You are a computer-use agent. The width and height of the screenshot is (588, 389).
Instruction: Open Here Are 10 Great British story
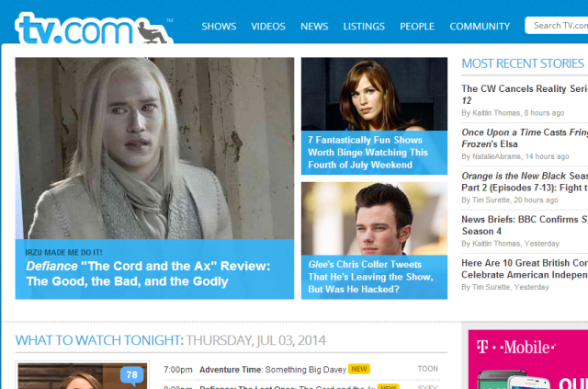coord(525,269)
